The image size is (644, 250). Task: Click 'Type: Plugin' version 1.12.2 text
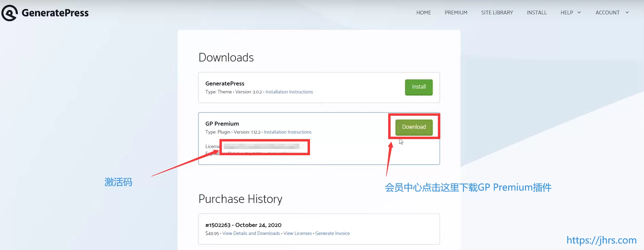pyautogui.click(x=233, y=132)
